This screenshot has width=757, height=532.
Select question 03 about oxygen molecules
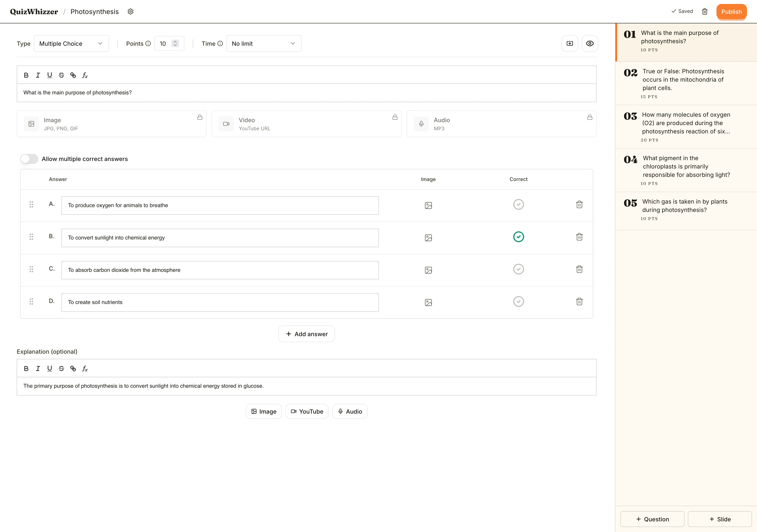click(686, 127)
